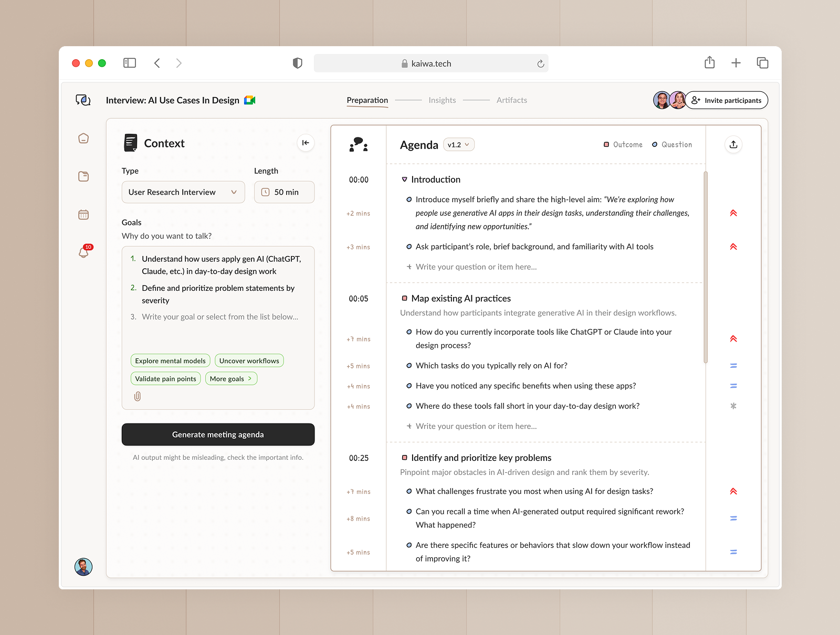
Task: Attach a file using the paperclip icon
Action: (138, 397)
